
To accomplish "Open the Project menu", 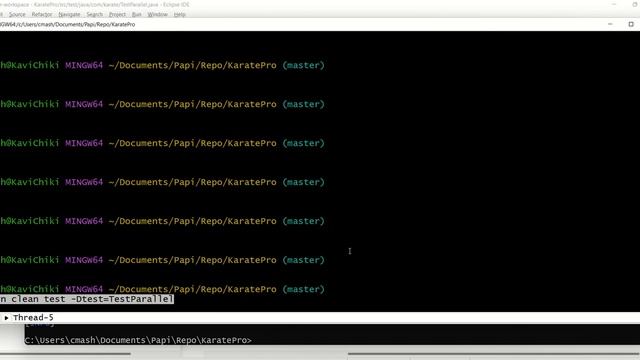I will [117, 14].
